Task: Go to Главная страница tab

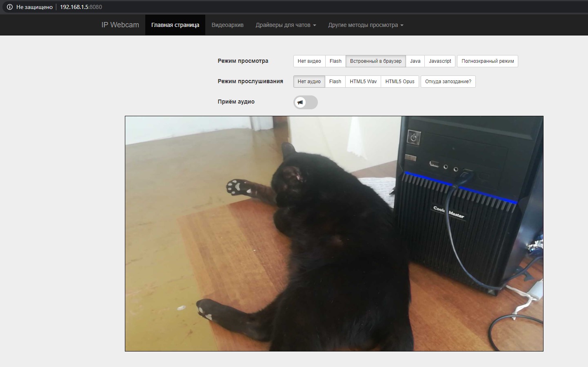Action: coord(175,25)
